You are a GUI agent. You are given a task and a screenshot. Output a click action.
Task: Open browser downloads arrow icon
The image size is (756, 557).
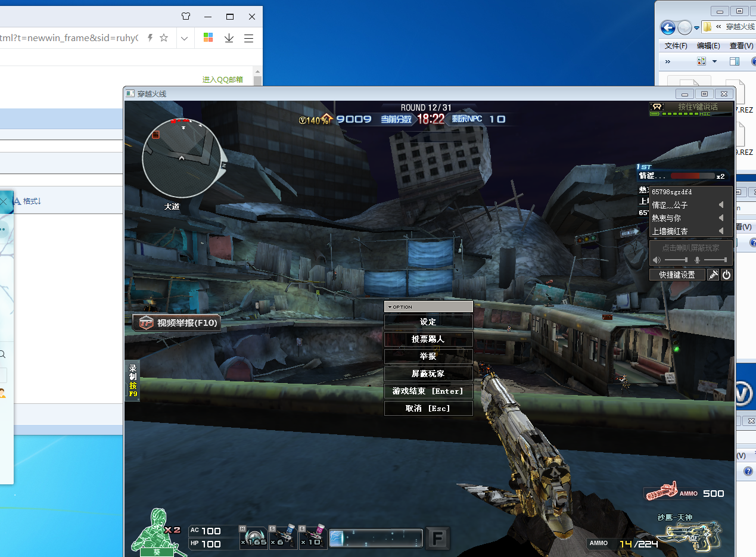click(x=229, y=38)
